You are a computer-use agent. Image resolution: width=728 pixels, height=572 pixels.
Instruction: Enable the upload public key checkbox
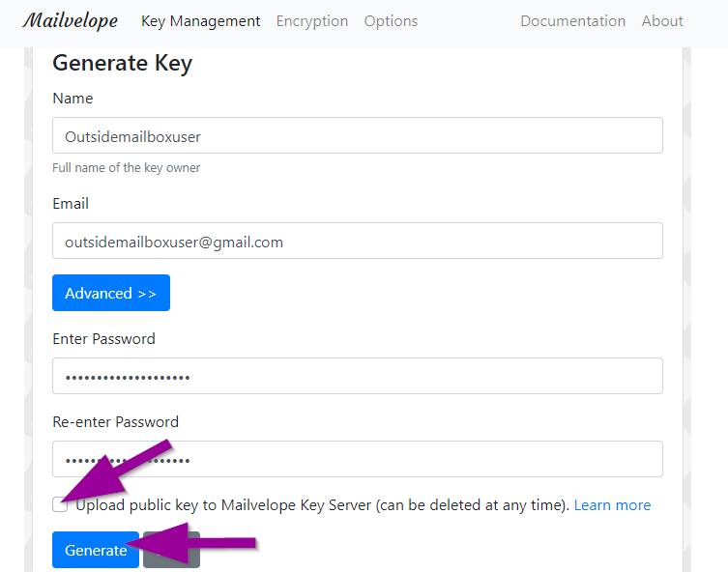click(60, 504)
